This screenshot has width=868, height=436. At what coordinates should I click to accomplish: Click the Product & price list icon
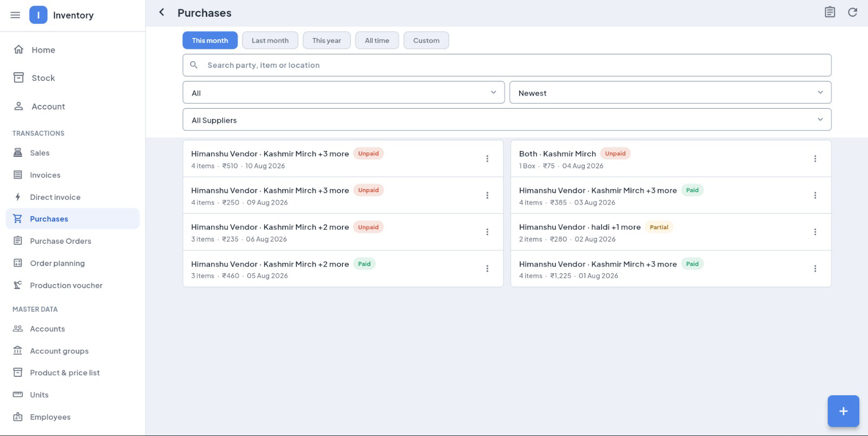(x=18, y=372)
